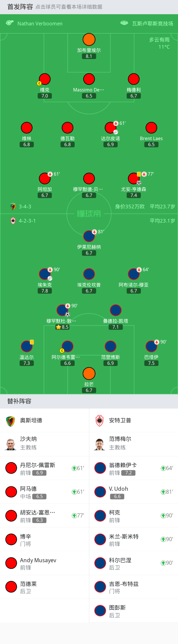
Task: Tap the 4-2-3-1 formation label
Action: [27, 221]
